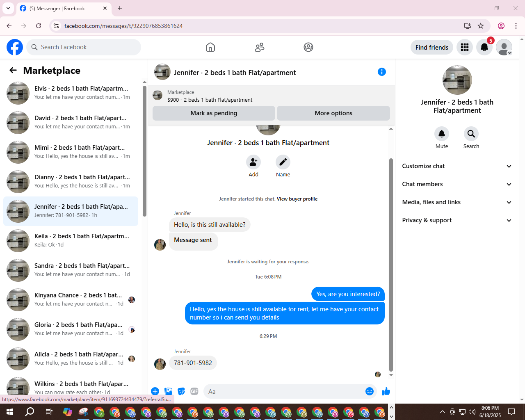Expand Media, files and links section
The height and width of the screenshot is (420, 525).
pyautogui.click(x=457, y=202)
